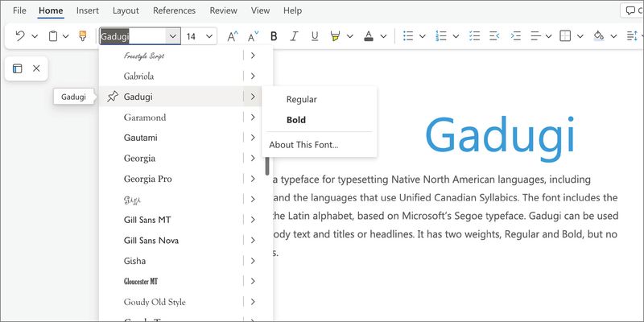Choose Freestyle Script font
The height and width of the screenshot is (322, 644).
click(144, 56)
